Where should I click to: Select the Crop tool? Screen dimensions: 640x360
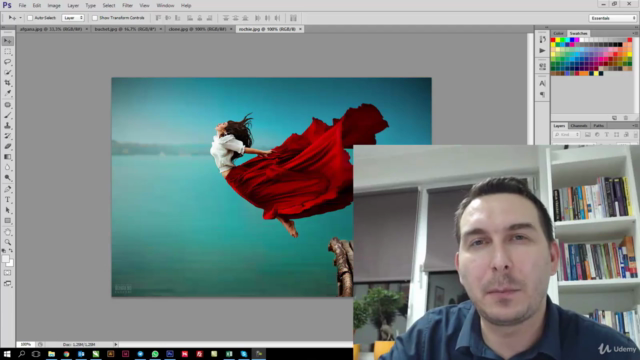click(8, 83)
